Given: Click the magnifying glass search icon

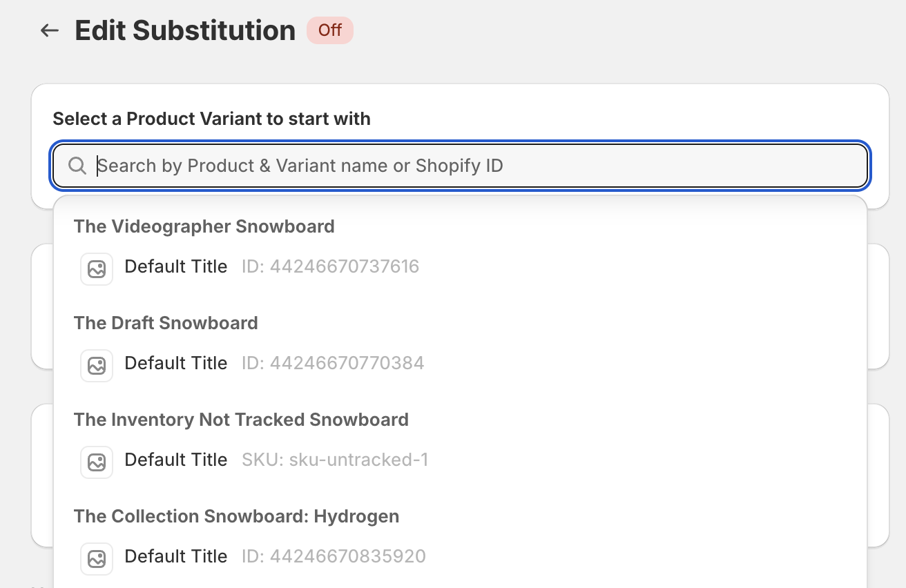Looking at the screenshot, I should 77,166.
